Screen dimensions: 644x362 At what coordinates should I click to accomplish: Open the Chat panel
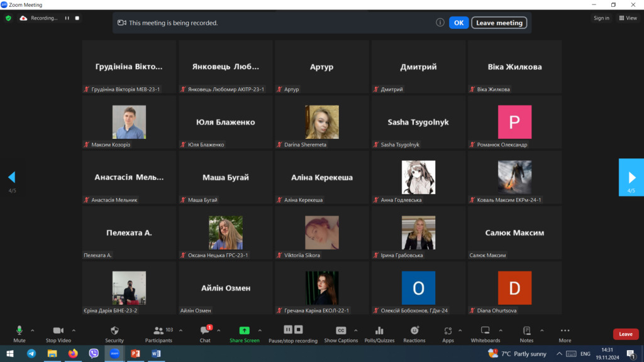204,331
